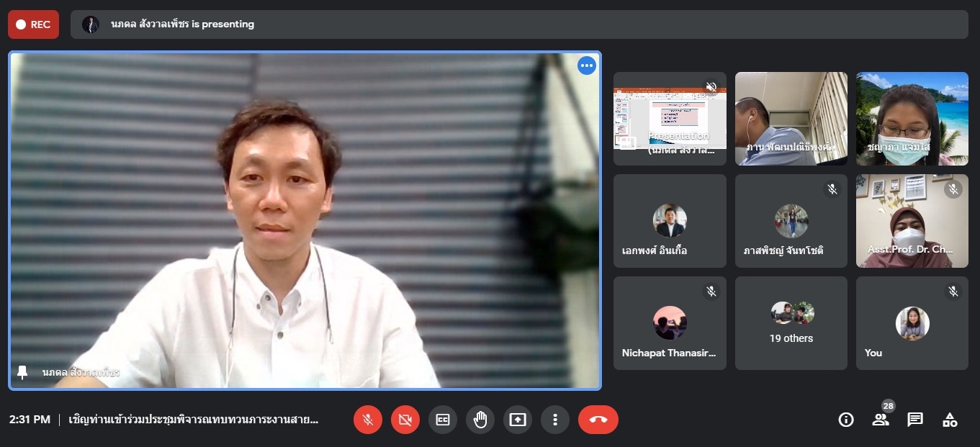
Task: Raise your hand
Action: point(480,420)
